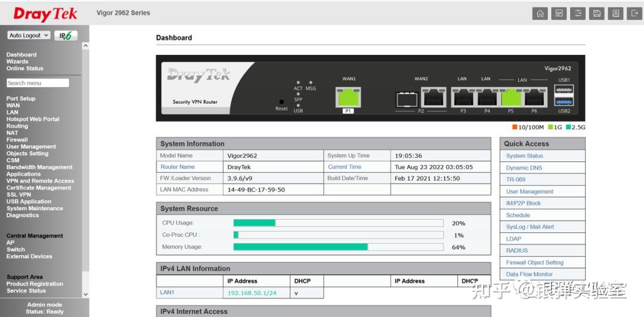
Task: Open System Status in Quick Access
Action: pyautogui.click(x=525, y=156)
